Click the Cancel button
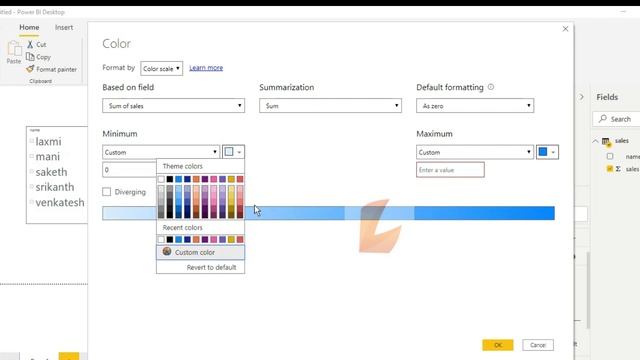The width and height of the screenshot is (640, 360). point(538,345)
